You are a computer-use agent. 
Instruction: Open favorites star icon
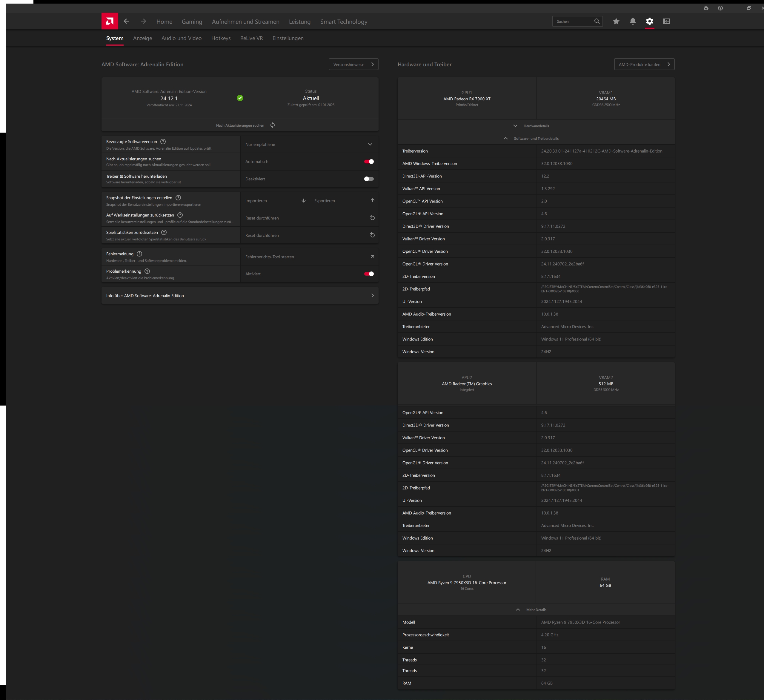[x=616, y=21]
